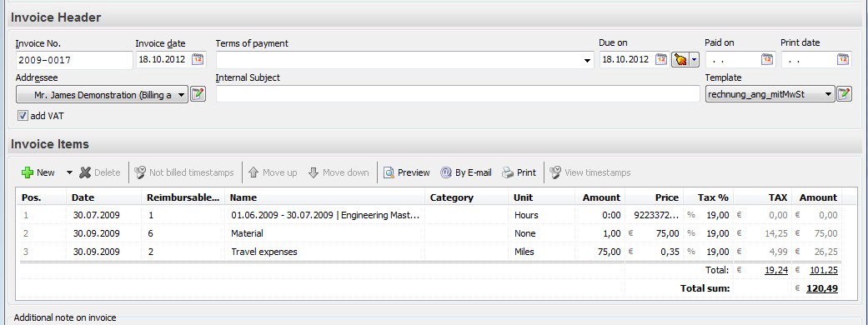
Task: Edit addressee with the pencil icon
Action: [x=198, y=95]
